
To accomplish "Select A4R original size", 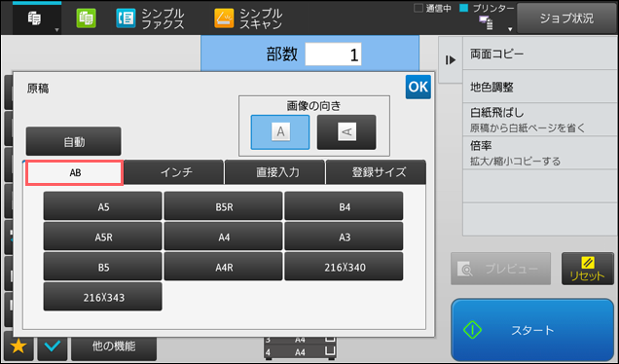I will click(224, 267).
